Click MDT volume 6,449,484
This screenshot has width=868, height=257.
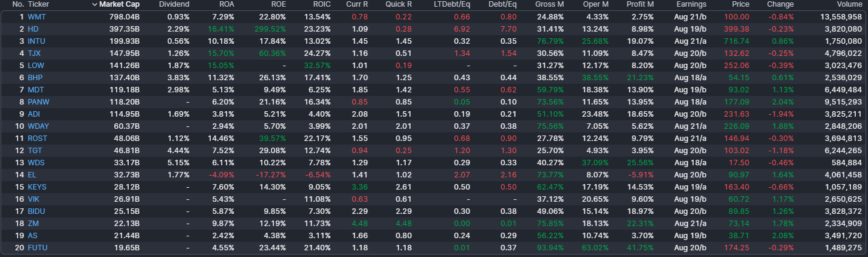click(x=843, y=89)
